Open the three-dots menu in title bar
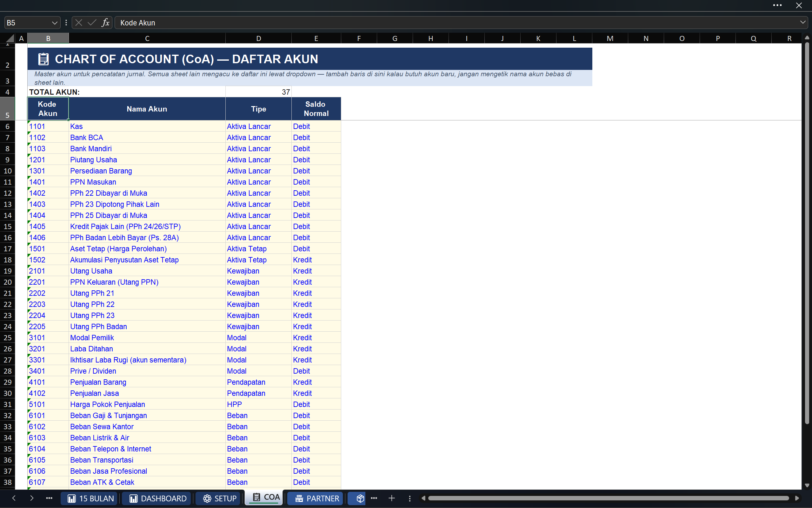 (777, 5)
